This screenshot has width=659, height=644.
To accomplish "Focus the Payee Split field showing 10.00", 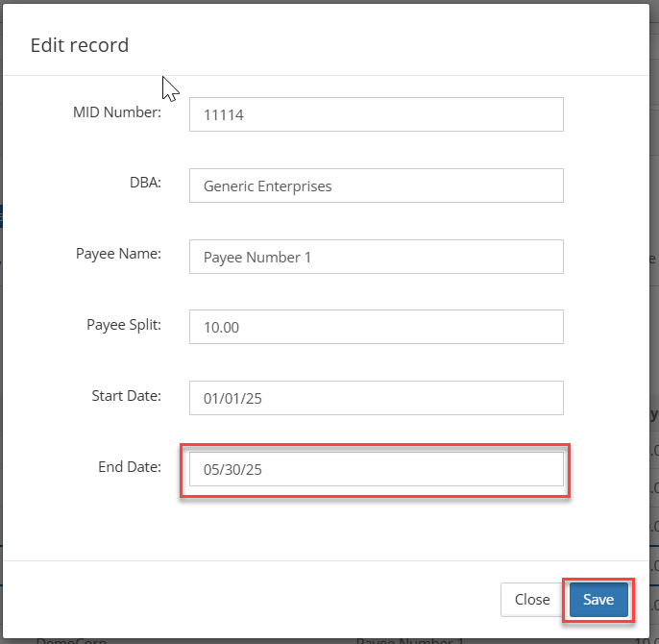I will 377,327.
